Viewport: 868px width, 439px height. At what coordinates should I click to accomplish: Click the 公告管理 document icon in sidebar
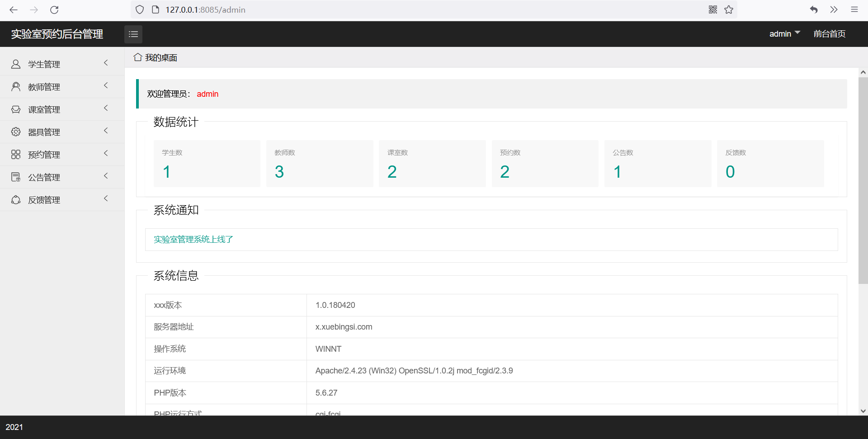(x=16, y=177)
